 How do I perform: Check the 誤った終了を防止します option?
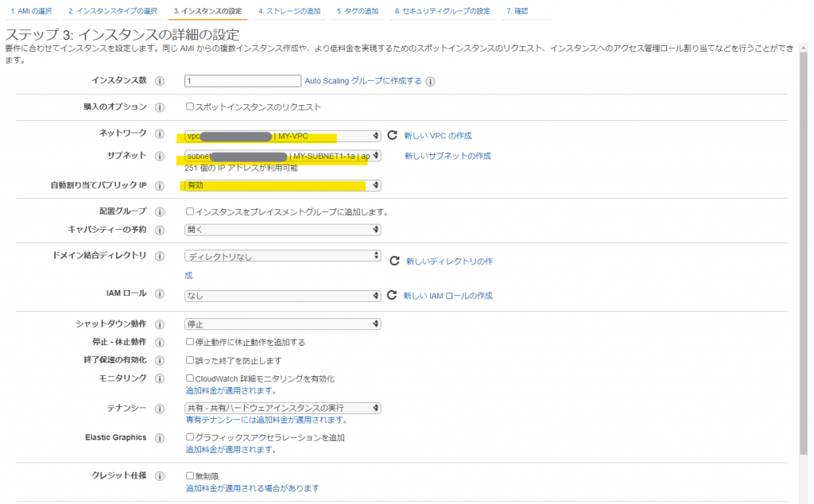click(x=190, y=360)
